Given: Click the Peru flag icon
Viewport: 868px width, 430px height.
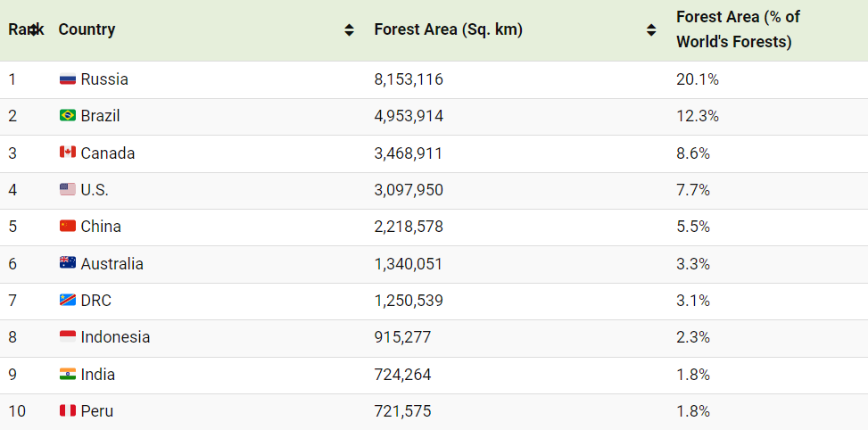Looking at the screenshot, I should 68,411.
